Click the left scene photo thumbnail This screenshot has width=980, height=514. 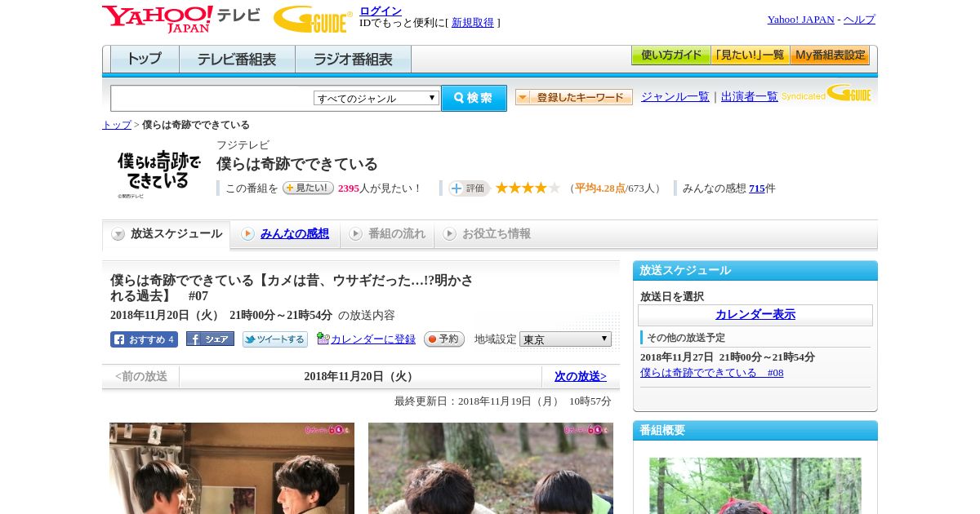(232, 468)
